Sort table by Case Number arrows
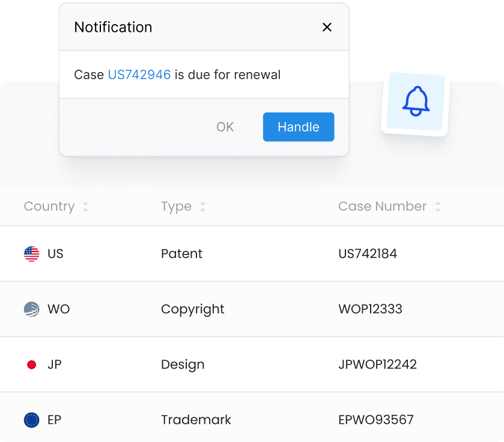504x442 pixels. (x=437, y=206)
